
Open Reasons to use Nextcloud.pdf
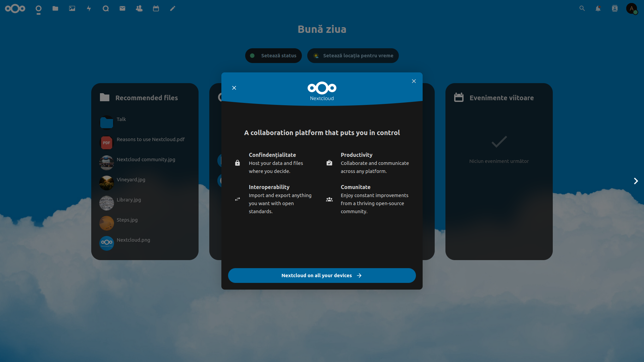click(145, 143)
